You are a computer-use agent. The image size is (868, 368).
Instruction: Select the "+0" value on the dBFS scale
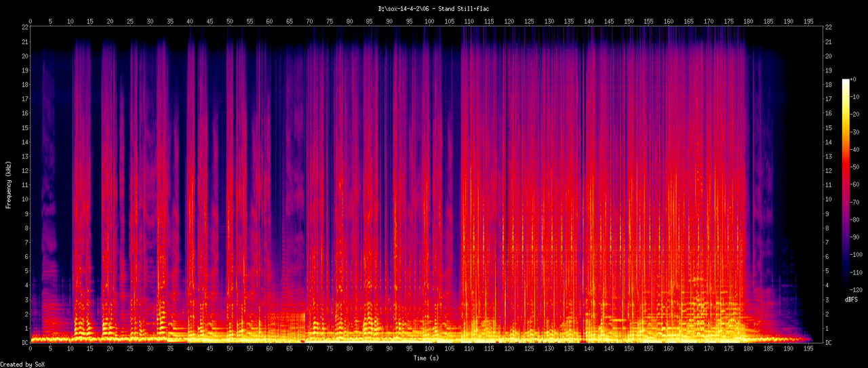[854, 79]
